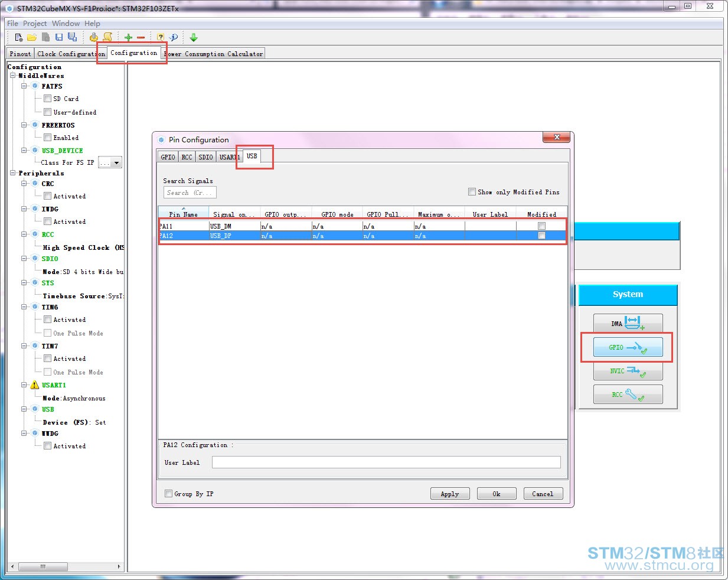This screenshot has width=728, height=580.
Task: Switch to the Pinout tab
Action: tap(20, 54)
